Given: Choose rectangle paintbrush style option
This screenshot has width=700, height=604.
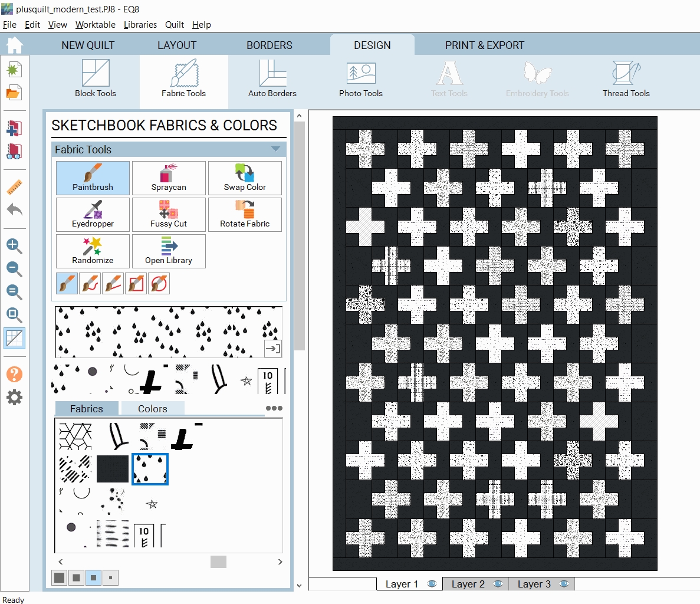Looking at the screenshot, I should click(x=136, y=284).
